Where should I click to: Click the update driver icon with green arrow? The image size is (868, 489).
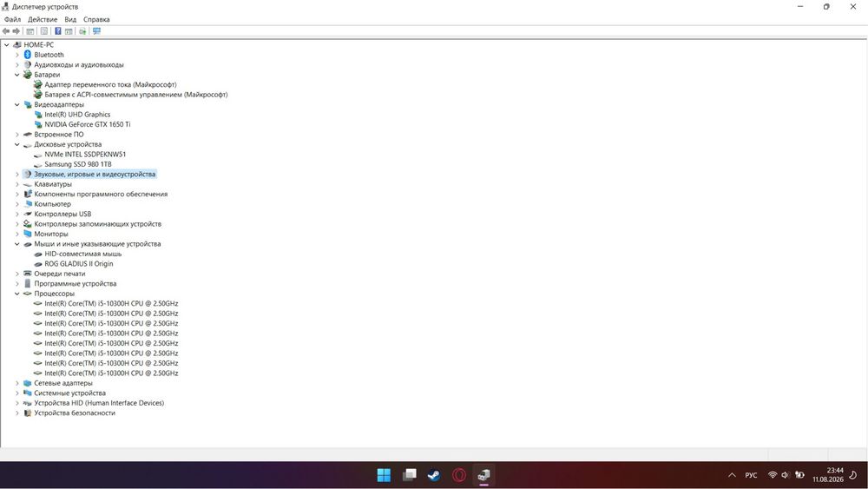click(82, 31)
